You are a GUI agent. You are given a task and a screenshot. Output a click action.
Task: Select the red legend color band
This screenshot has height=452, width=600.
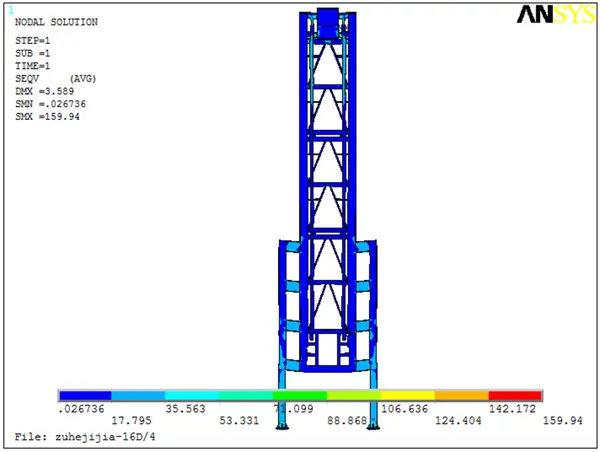(x=515, y=396)
